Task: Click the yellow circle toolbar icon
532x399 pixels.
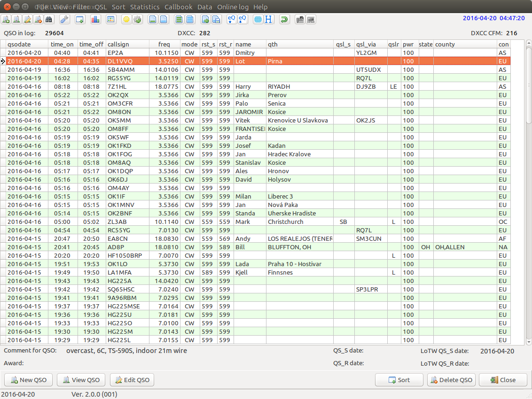Action: pos(126,19)
